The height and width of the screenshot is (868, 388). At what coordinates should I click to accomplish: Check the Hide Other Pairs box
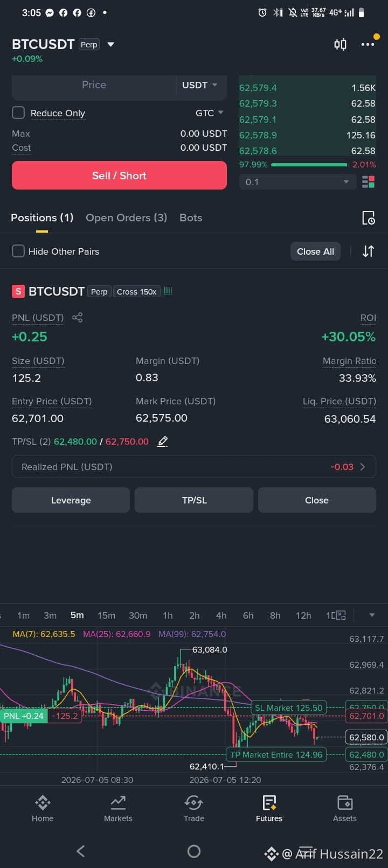(18, 251)
